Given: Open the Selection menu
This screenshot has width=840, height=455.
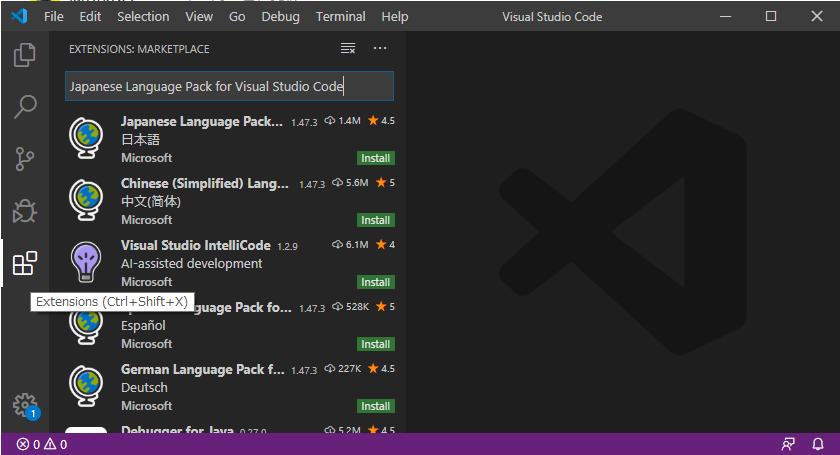Looking at the screenshot, I should (143, 17).
